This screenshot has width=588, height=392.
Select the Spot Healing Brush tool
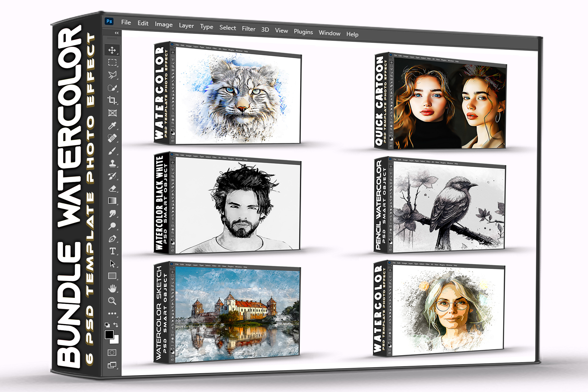(112, 138)
